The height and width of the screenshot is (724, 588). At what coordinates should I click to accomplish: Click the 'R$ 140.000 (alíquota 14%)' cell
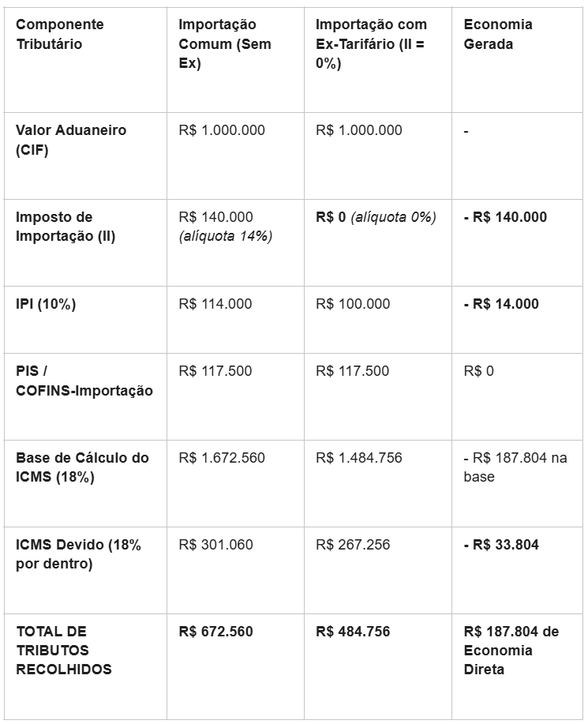click(x=225, y=227)
